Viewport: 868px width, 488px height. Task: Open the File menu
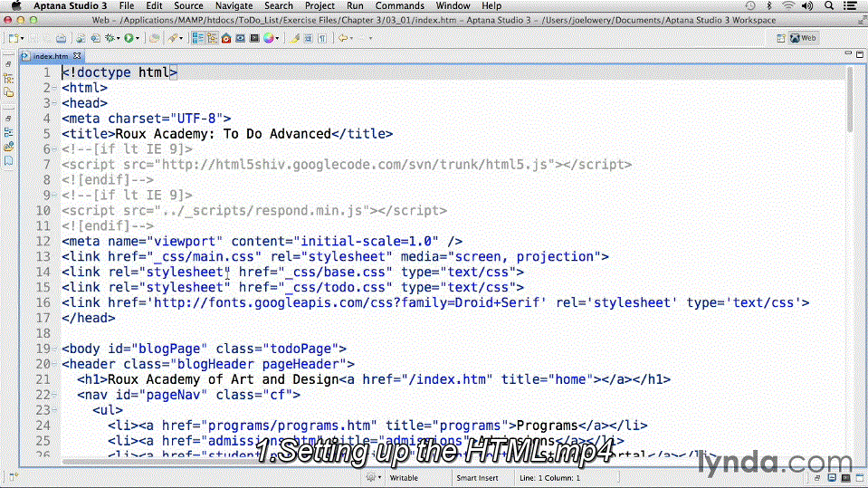(126, 5)
